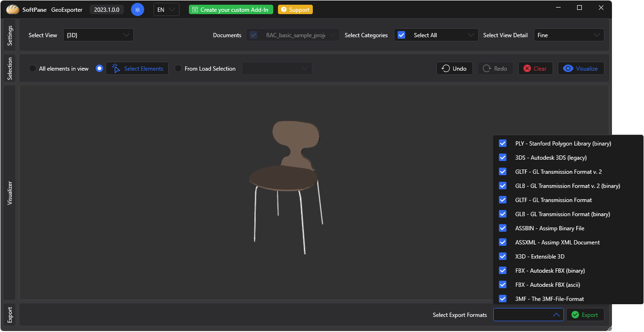Open the EN language dropdown

166,10
